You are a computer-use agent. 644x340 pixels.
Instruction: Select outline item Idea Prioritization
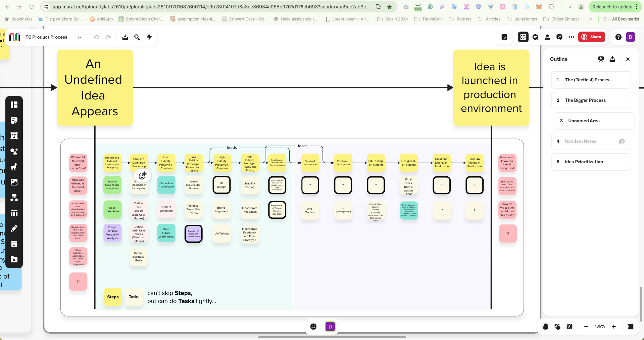591,162
